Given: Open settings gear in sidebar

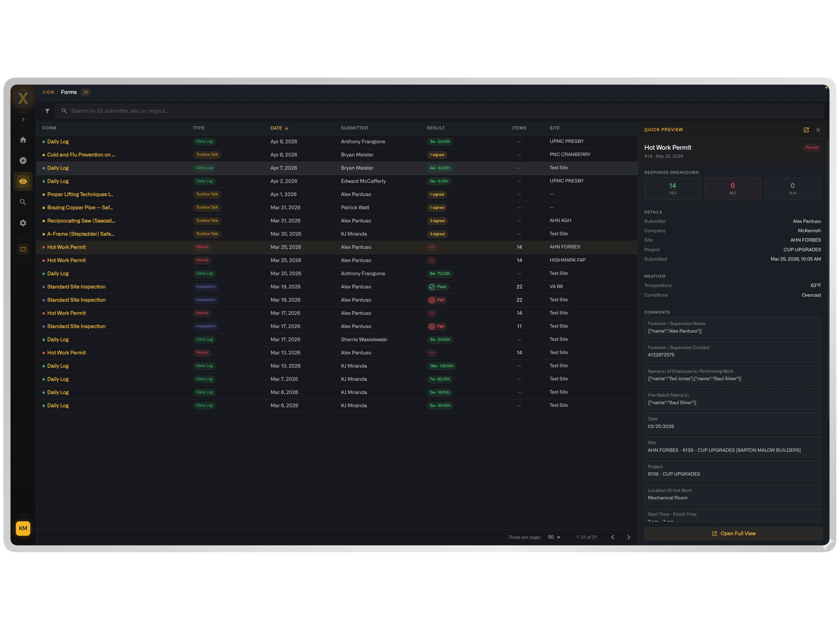Looking at the screenshot, I should coord(23,223).
